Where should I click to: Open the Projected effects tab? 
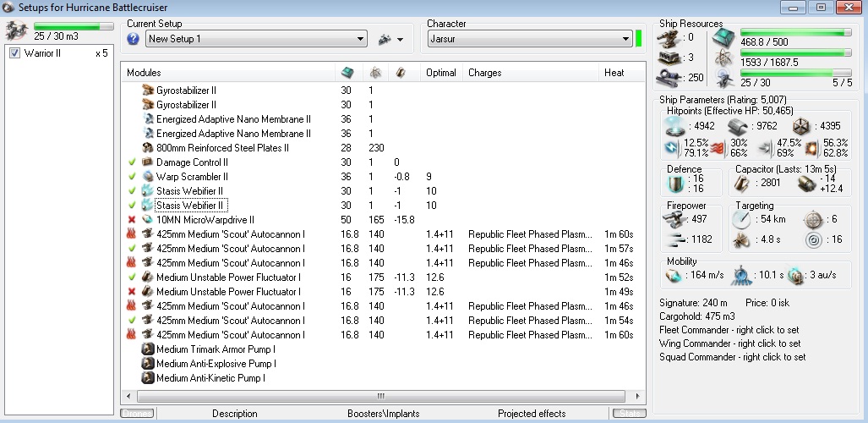[x=532, y=414]
